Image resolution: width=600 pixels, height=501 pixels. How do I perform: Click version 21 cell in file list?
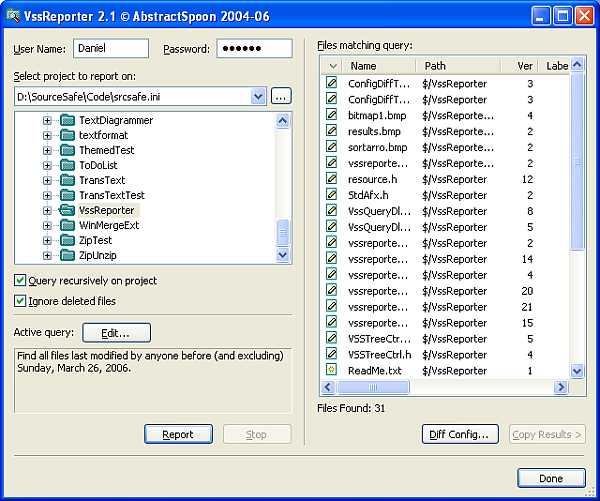pyautogui.click(x=527, y=307)
